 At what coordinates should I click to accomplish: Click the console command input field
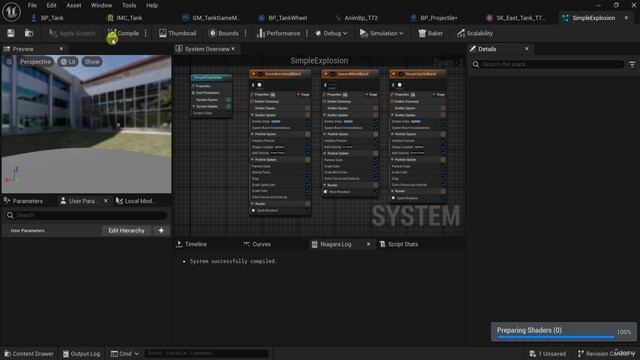(207, 353)
